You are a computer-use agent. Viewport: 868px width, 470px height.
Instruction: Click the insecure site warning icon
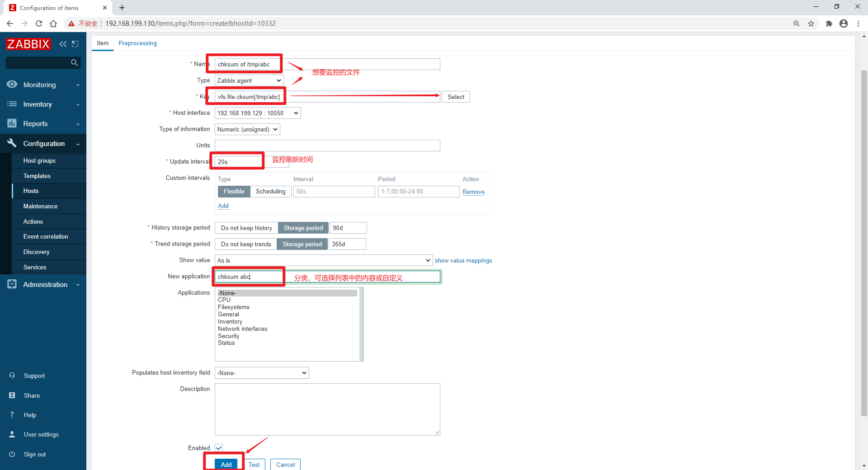coord(71,23)
